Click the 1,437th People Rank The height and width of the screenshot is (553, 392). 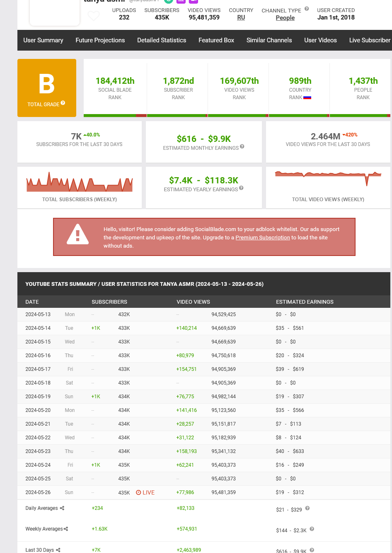point(363,81)
